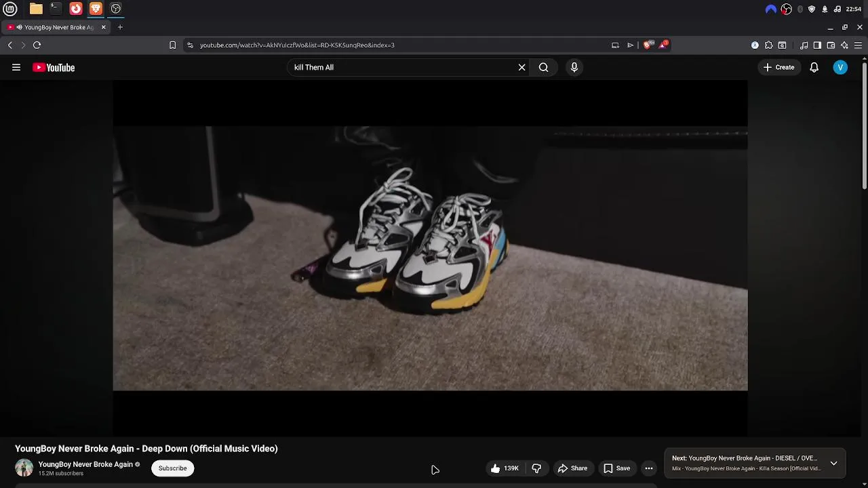The height and width of the screenshot is (488, 868).
Task: Pause the video by clicking the player
Action: [x=430, y=258]
